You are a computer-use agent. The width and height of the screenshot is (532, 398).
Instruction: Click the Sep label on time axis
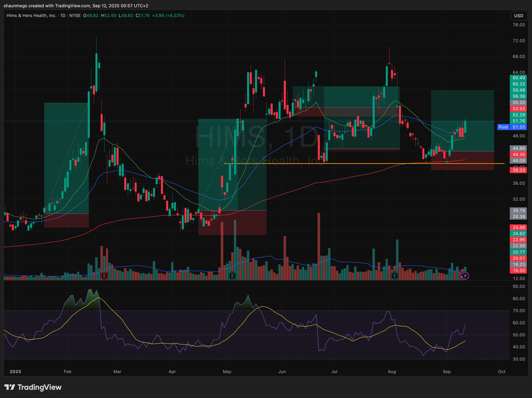click(446, 371)
